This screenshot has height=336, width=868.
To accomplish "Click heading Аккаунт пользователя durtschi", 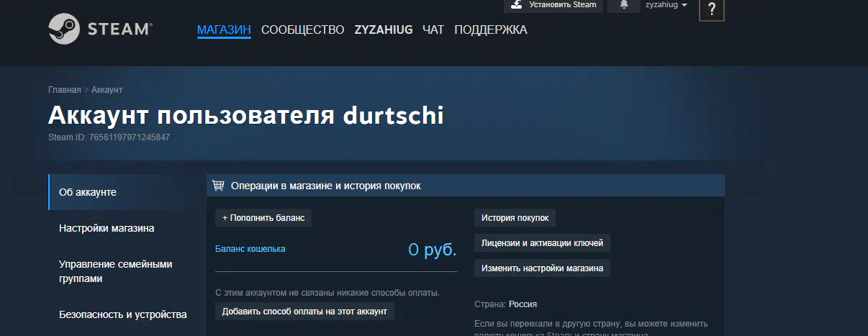I will 246,115.
